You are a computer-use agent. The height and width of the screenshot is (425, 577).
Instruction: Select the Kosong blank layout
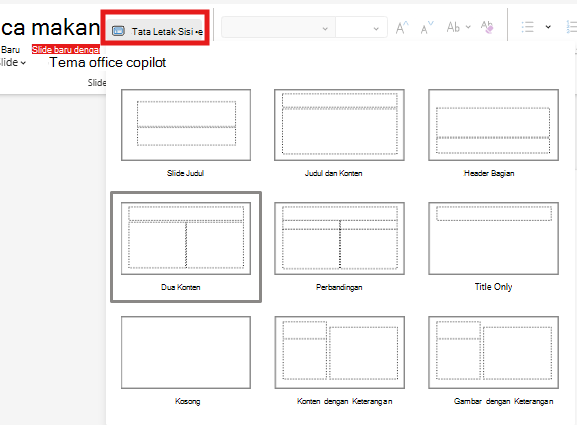click(186, 353)
